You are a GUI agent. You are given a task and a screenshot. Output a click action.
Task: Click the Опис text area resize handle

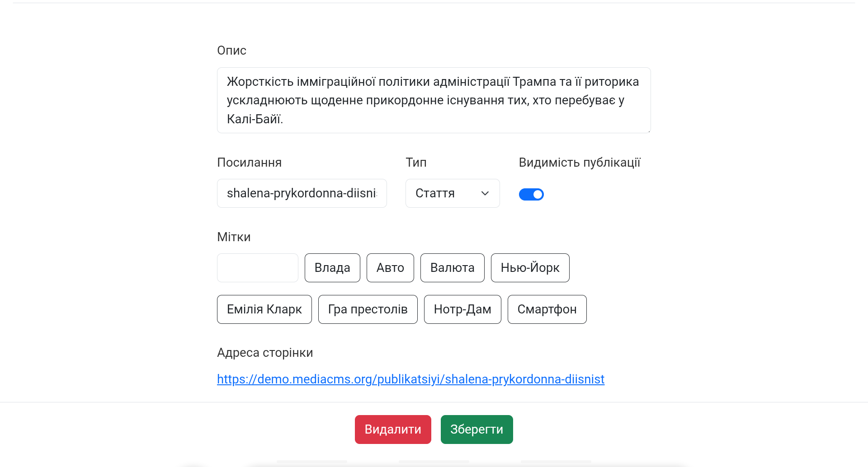coord(648,131)
